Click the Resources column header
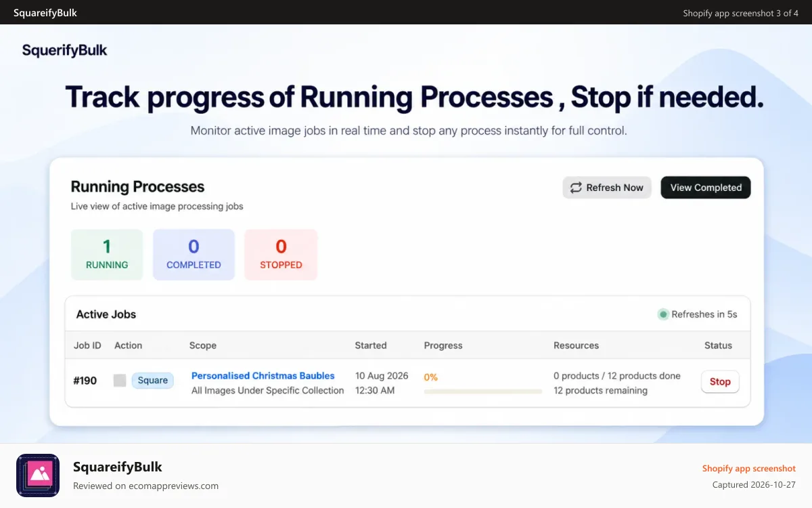This screenshot has height=508, width=812. (x=576, y=345)
